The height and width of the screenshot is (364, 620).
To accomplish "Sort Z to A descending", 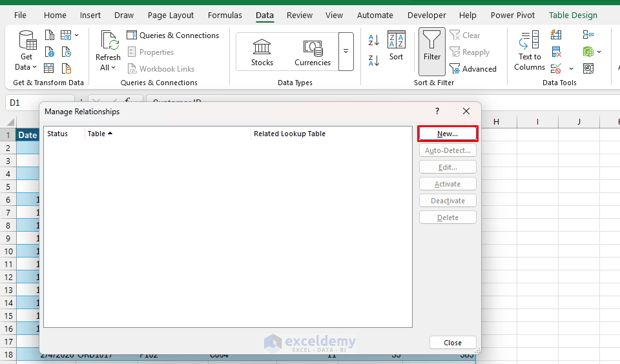I will coord(374,61).
